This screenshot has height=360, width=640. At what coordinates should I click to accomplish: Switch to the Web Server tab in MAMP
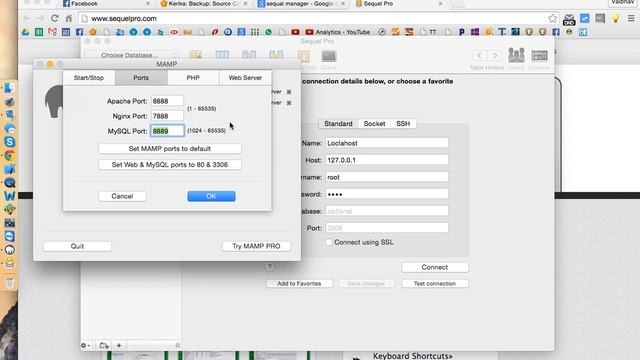click(x=245, y=78)
